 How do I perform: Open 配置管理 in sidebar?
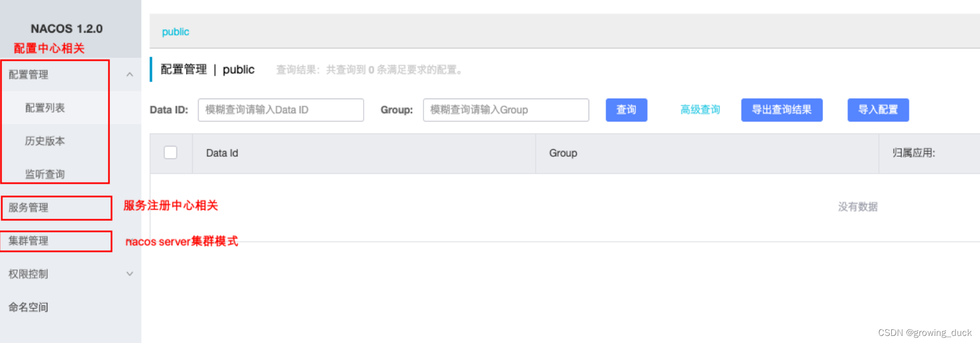tap(28, 75)
